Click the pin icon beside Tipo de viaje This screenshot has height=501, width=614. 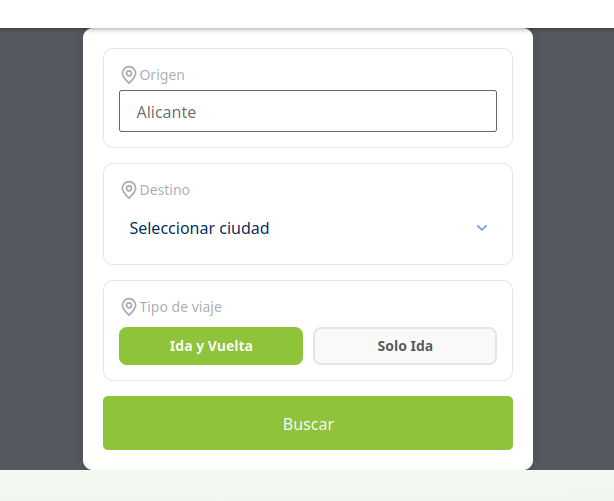[128, 306]
